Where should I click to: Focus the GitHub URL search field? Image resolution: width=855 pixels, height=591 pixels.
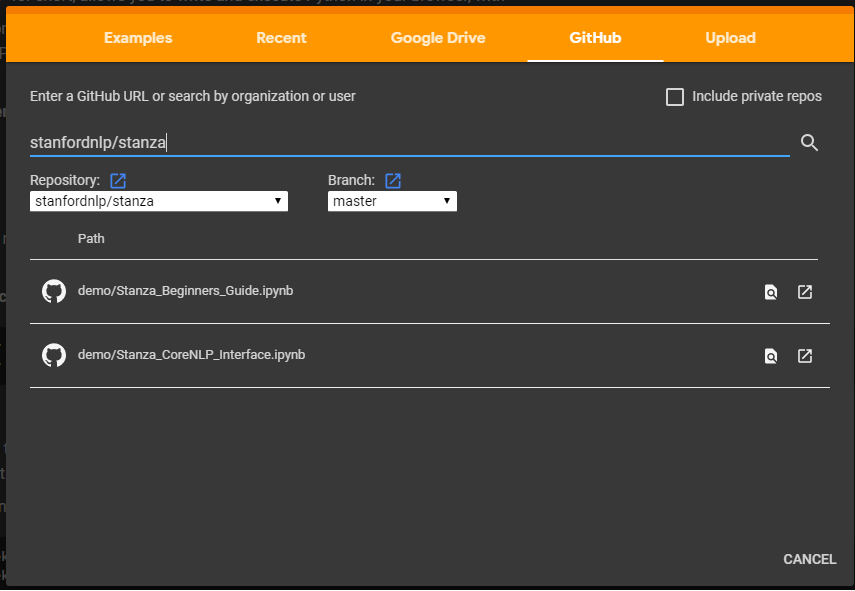coord(410,143)
